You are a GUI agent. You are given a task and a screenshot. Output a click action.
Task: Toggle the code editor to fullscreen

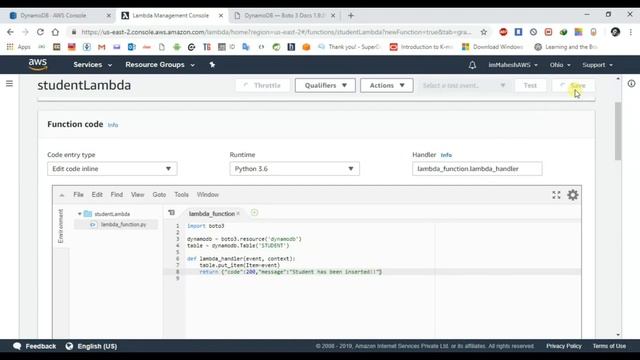(x=556, y=195)
